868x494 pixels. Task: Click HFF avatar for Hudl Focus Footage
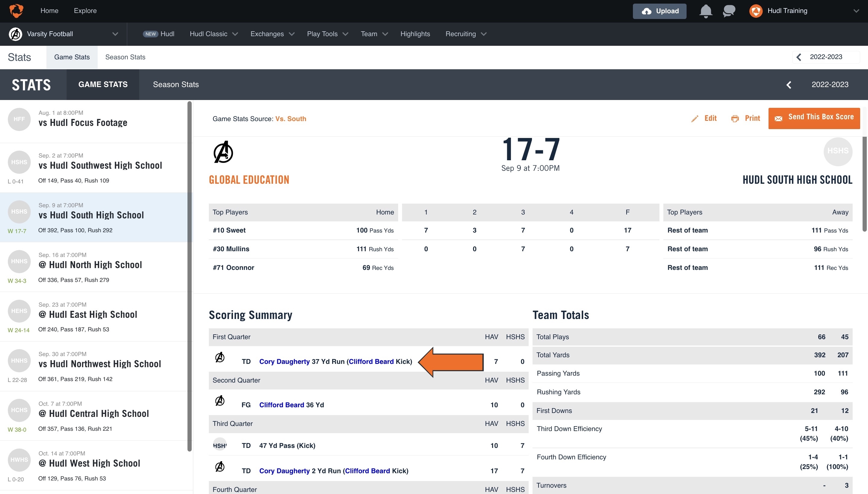[19, 119]
